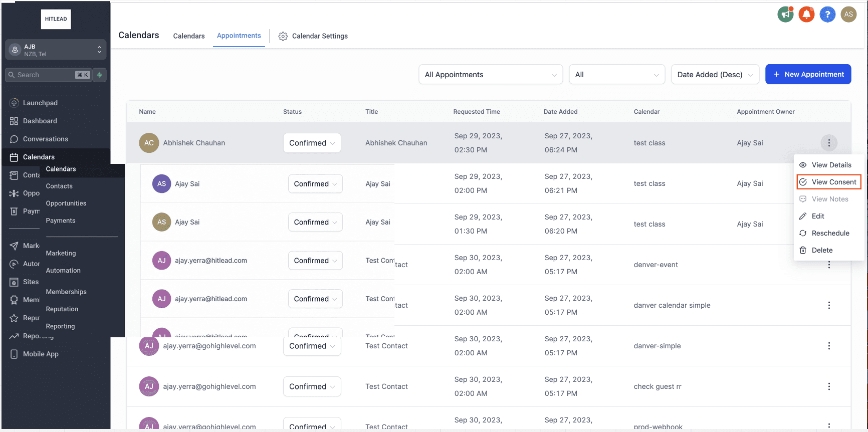Click the Memberships sidebar icon
The height and width of the screenshot is (432, 868).
point(14,300)
